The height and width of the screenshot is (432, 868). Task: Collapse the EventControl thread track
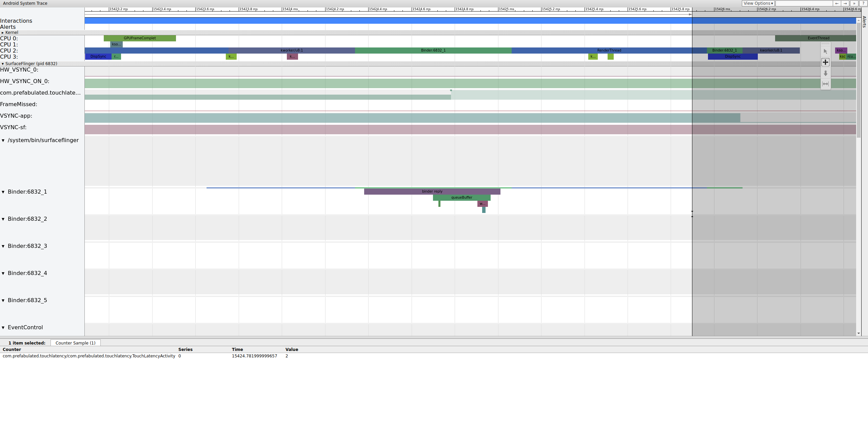3,328
